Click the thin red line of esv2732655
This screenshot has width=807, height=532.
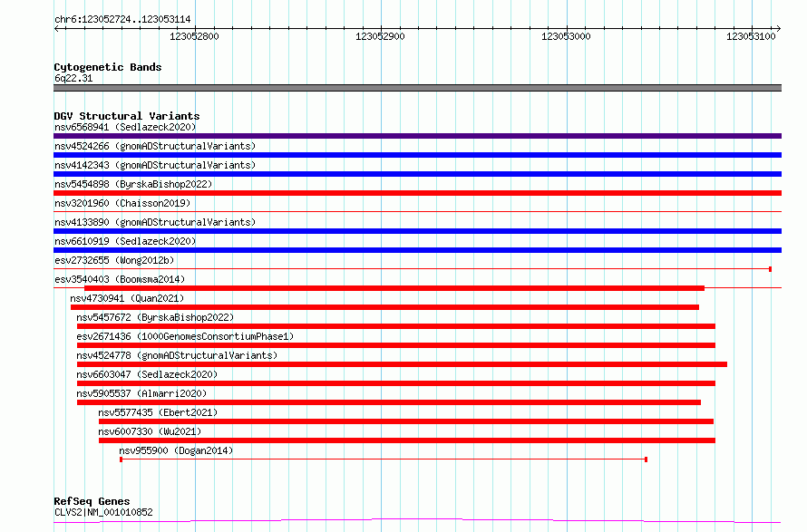tap(413, 269)
